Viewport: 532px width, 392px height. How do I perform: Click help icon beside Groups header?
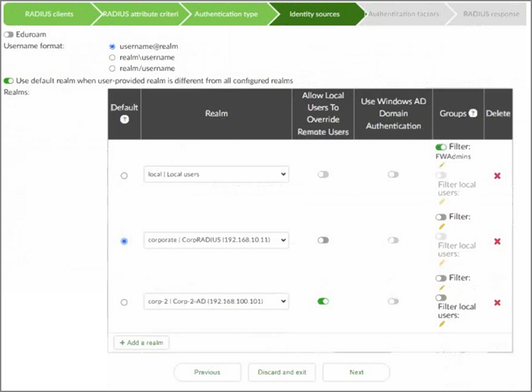coord(473,114)
